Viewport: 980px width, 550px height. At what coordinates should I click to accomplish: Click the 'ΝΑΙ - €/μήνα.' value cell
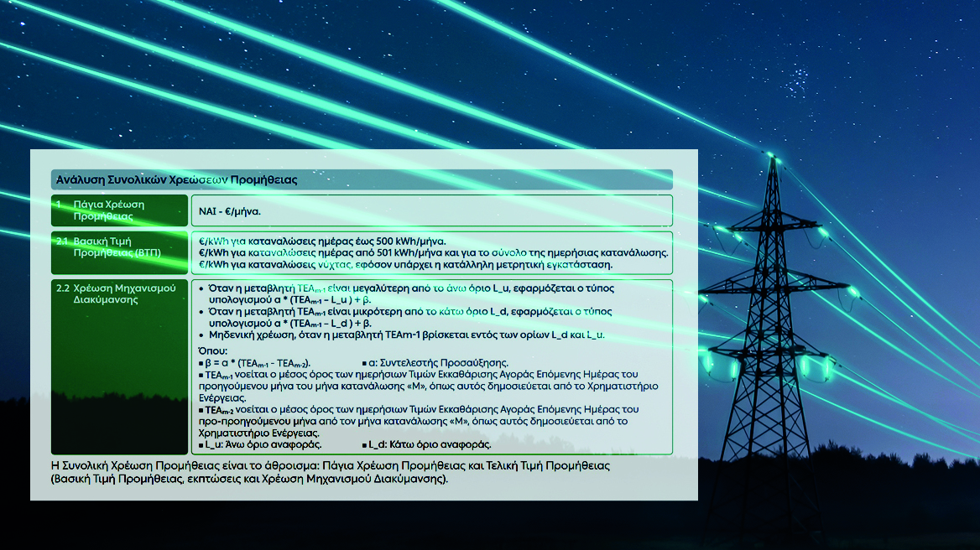[229, 210]
